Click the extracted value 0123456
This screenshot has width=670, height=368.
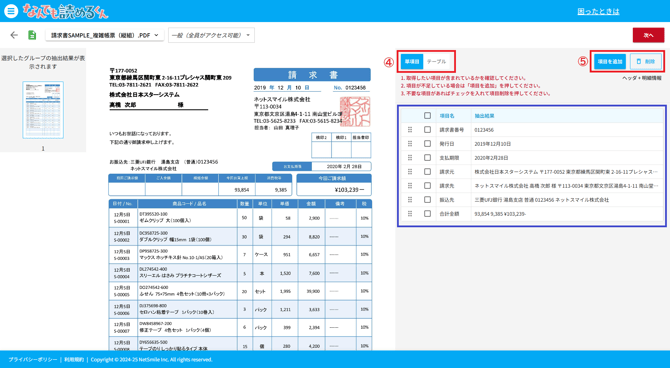point(484,130)
